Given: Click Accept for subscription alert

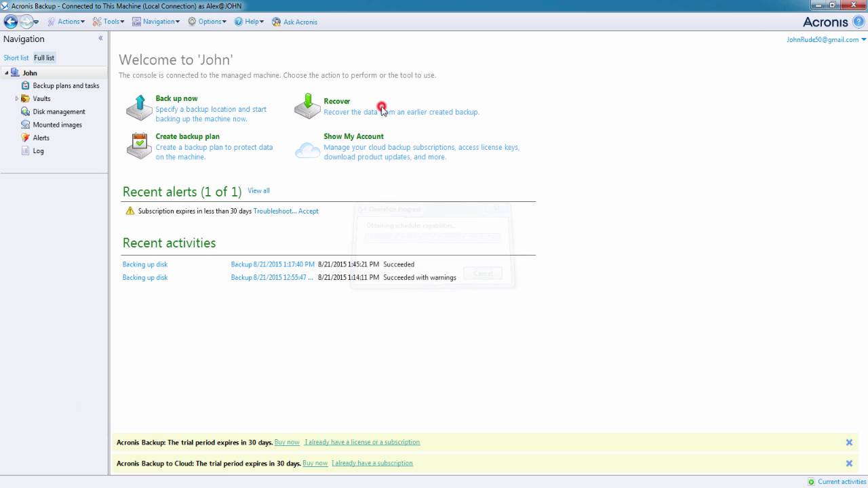Looking at the screenshot, I should pos(309,211).
